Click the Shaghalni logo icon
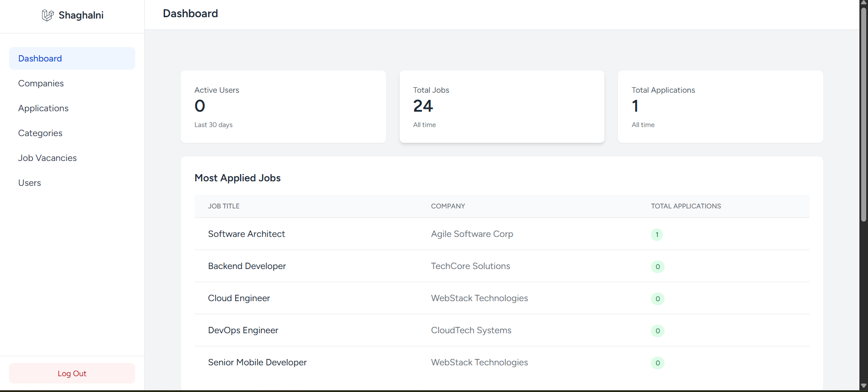Viewport: 868px width, 392px height. pyautogui.click(x=47, y=15)
